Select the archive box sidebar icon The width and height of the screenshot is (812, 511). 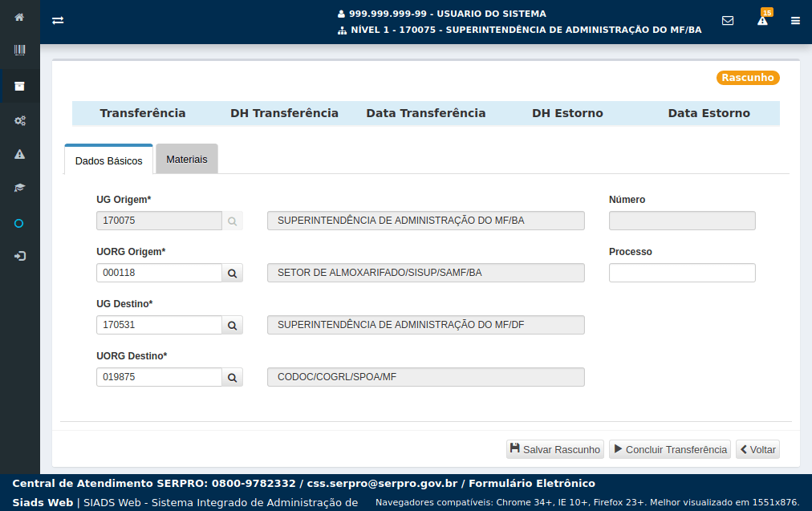coord(19,86)
